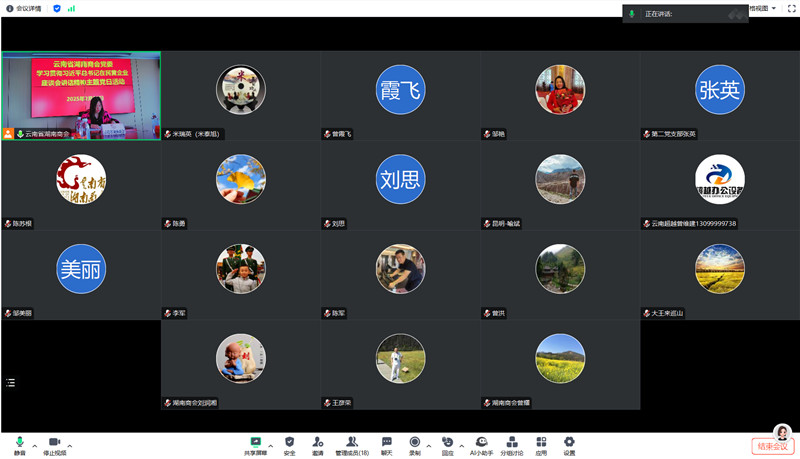Enter fullscreen via top-right icon

pos(791,8)
